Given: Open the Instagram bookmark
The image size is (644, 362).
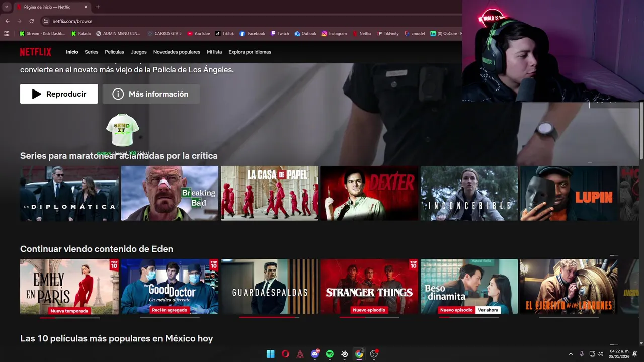Looking at the screenshot, I should tap(334, 34).
